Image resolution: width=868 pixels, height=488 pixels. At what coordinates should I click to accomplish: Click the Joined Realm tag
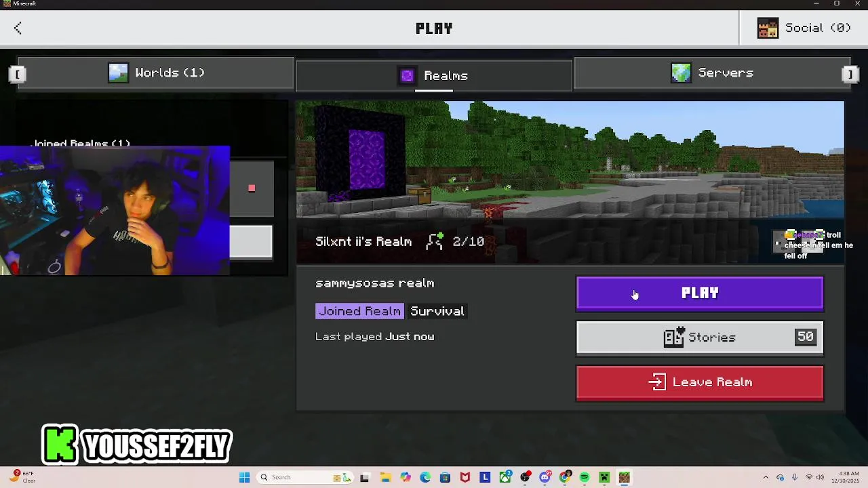360,311
